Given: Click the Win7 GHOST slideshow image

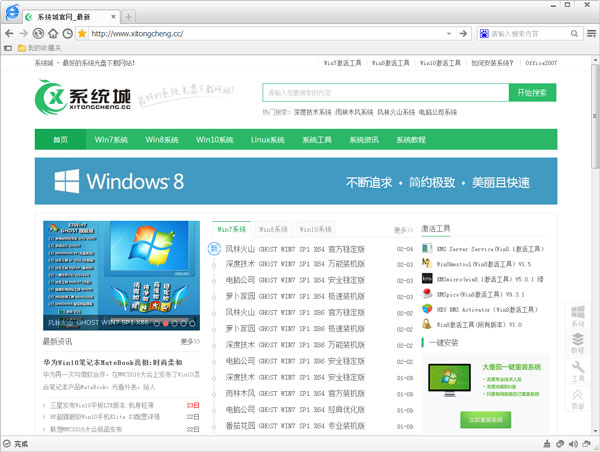Looking at the screenshot, I should pos(121,275).
